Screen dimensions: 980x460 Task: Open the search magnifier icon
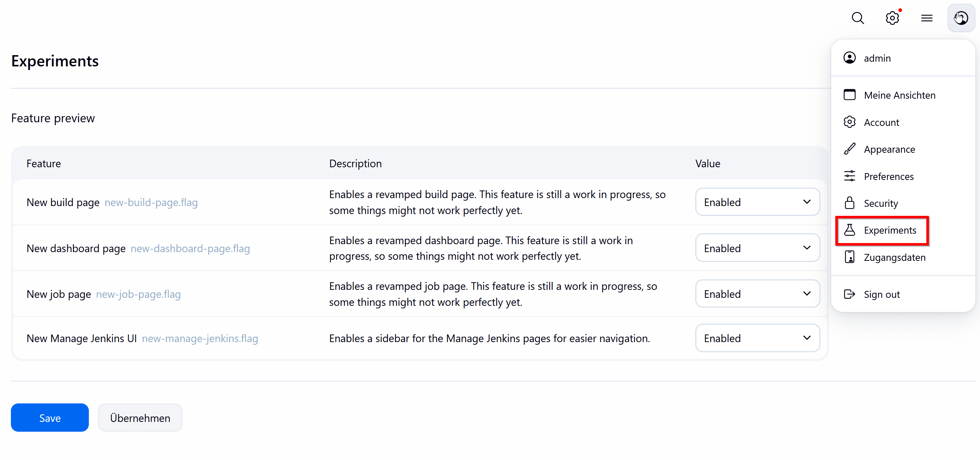[x=858, y=18]
